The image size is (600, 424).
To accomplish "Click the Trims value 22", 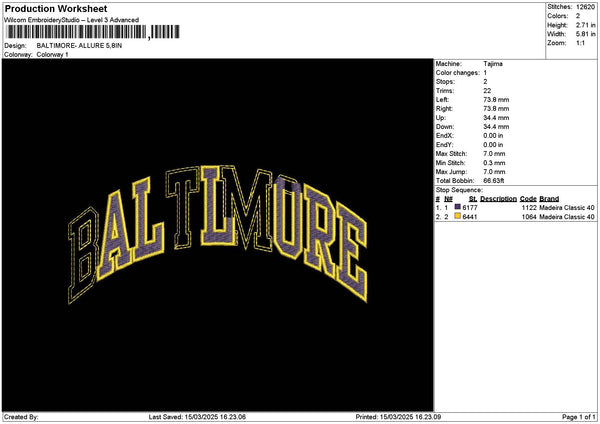I will tap(487, 91).
